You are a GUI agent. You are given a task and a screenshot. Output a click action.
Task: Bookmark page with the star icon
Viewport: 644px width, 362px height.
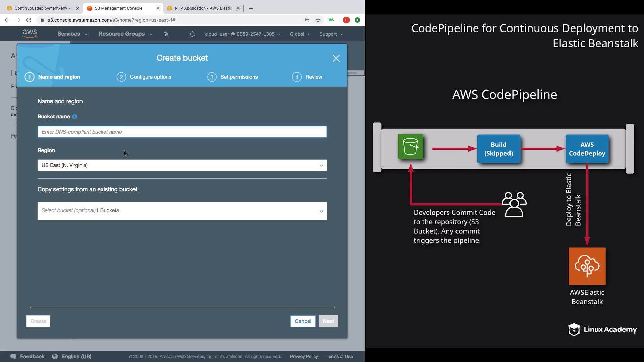[318, 20]
